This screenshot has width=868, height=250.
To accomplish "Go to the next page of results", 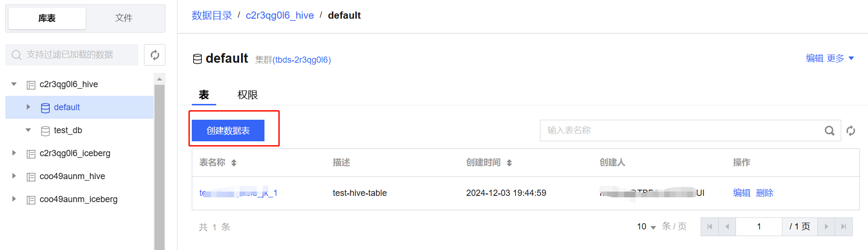I will coord(826,227).
